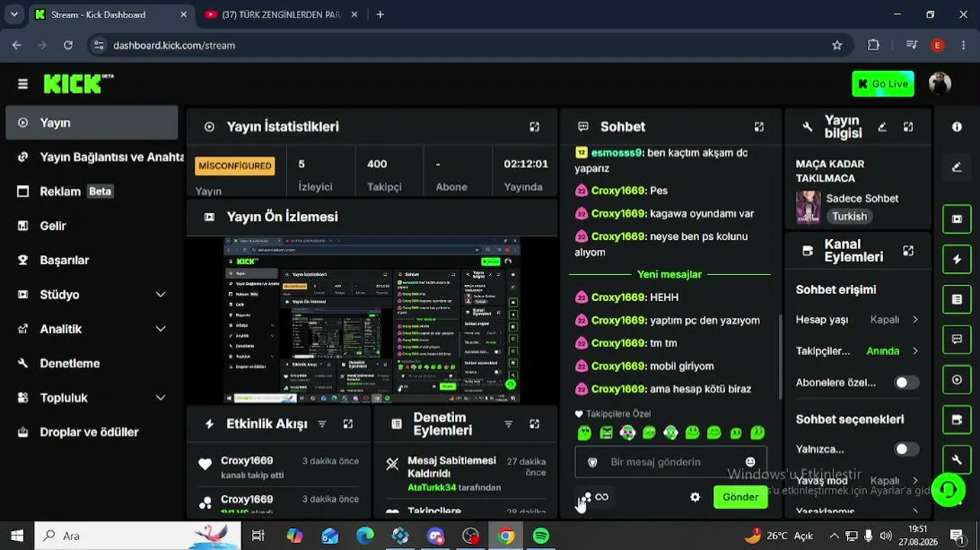Open the Windows Start menu

tap(17, 535)
